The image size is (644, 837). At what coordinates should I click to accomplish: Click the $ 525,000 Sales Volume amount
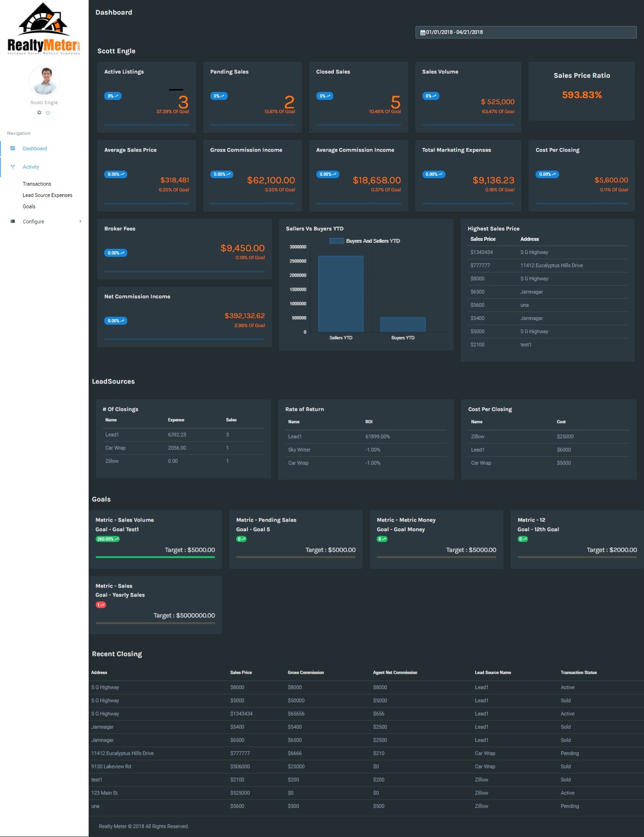(497, 102)
